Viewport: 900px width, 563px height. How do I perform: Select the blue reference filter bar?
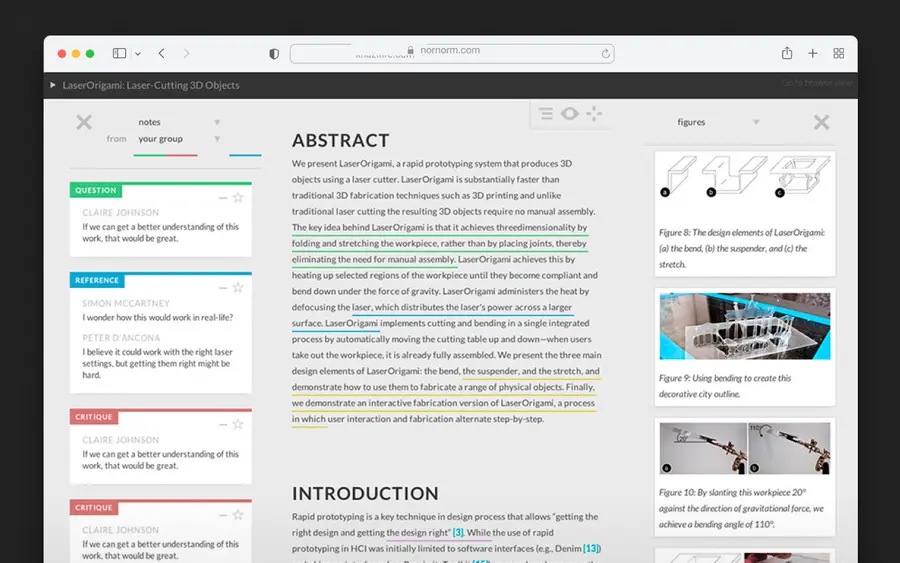point(245,155)
